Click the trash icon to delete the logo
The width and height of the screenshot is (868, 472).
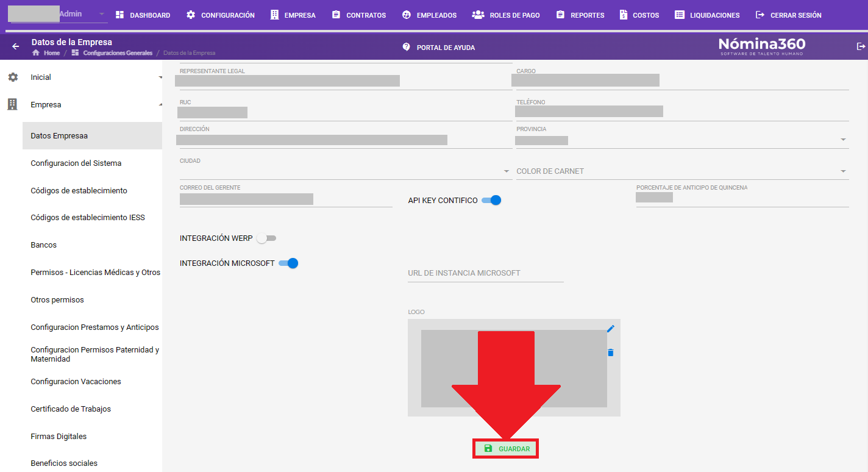pos(611,352)
